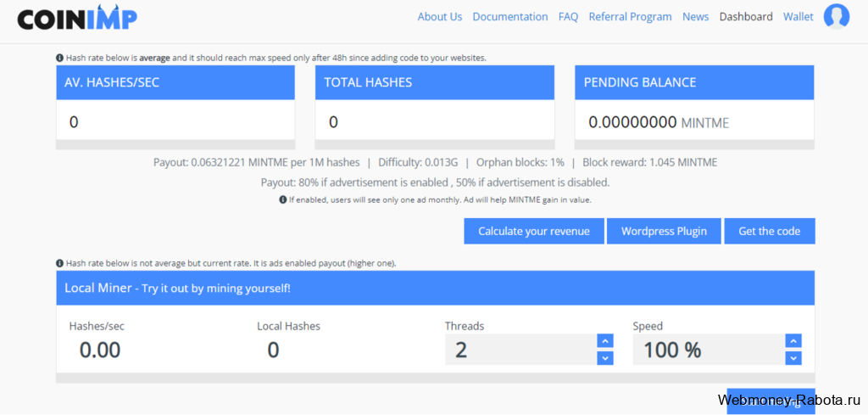This screenshot has height=415, width=868.
Task: Click the Threads value field
Action: 520,350
